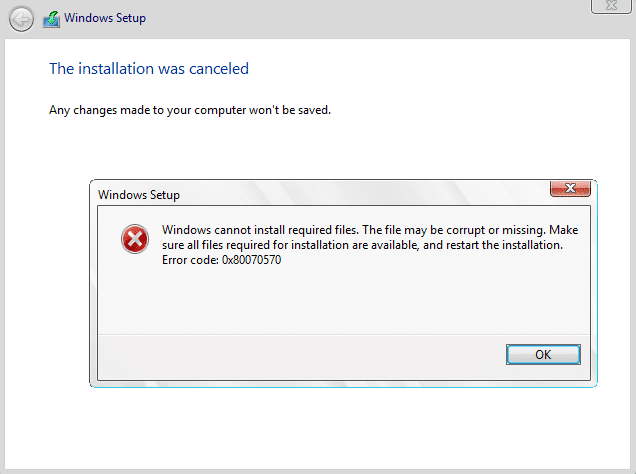Image resolution: width=636 pixels, height=474 pixels.
Task: Click the gray button strip left of OK
Action: click(x=302, y=357)
